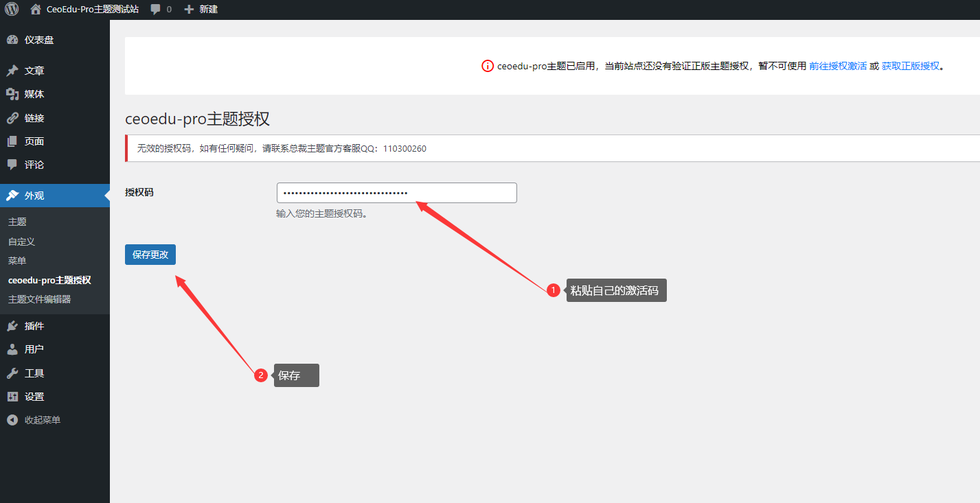Click the hint text 输入您的主题授权码。
This screenshot has height=503, width=980.
pos(322,214)
